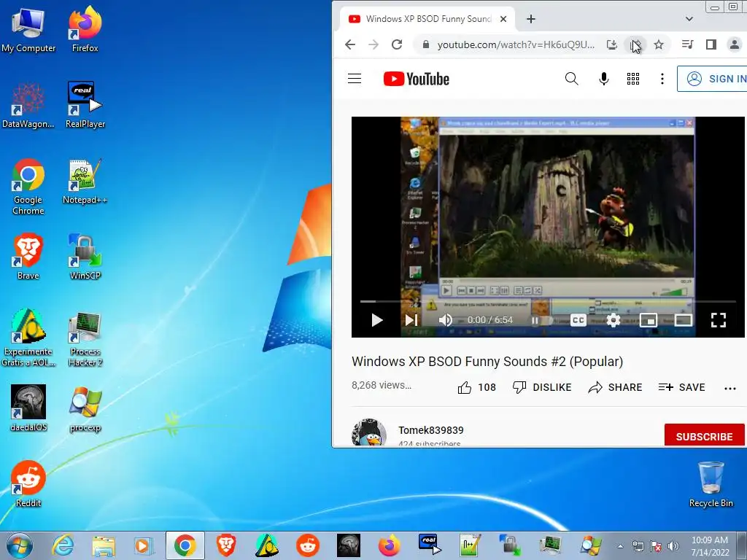Open Windows Start menu
The height and width of the screenshot is (560, 747).
point(19,545)
